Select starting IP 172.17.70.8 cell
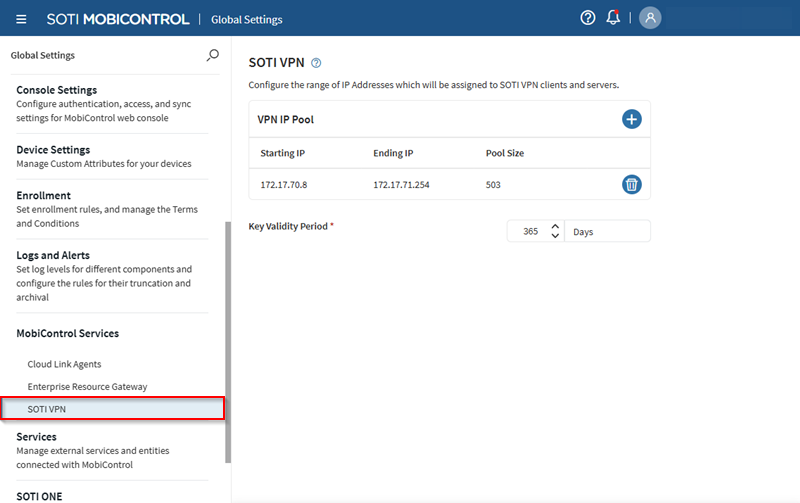The height and width of the screenshot is (503, 800). click(x=284, y=185)
